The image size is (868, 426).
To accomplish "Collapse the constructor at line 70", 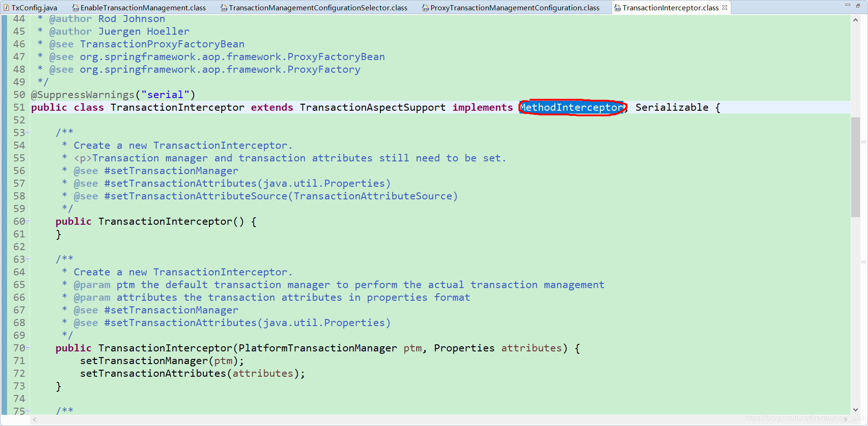I will pyautogui.click(x=28, y=348).
